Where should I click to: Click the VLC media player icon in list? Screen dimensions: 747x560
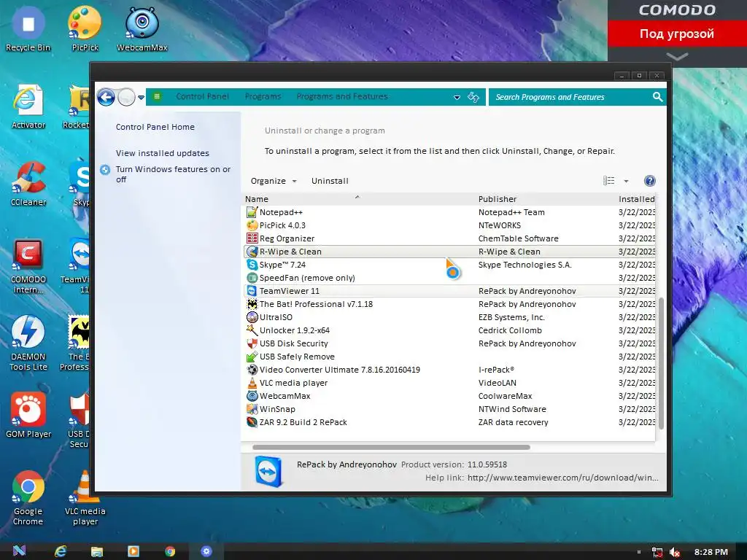[x=252, y=382]
